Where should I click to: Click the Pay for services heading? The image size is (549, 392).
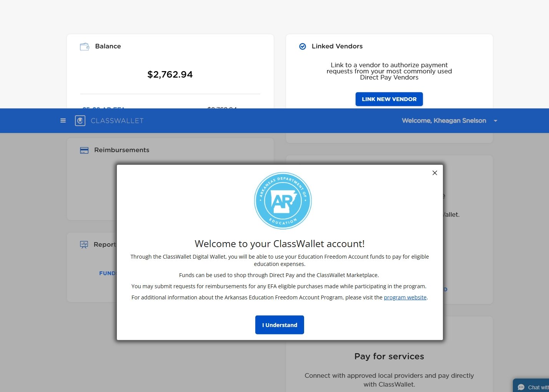click(x=389, y=356)
